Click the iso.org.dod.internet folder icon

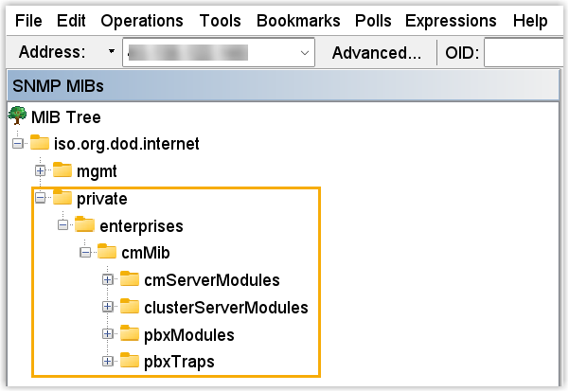(39, 144)
